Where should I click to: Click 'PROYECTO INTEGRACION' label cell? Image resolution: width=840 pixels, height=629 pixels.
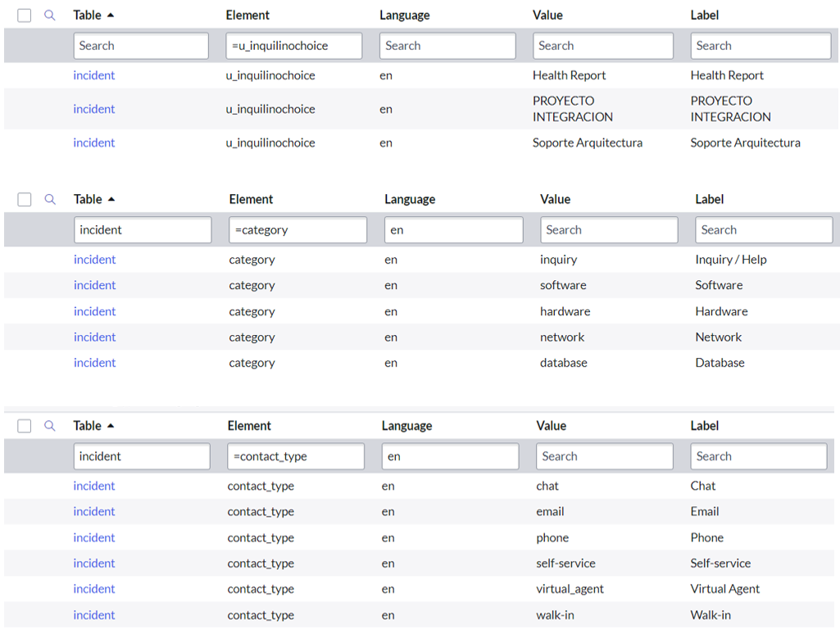pos(731,109)
